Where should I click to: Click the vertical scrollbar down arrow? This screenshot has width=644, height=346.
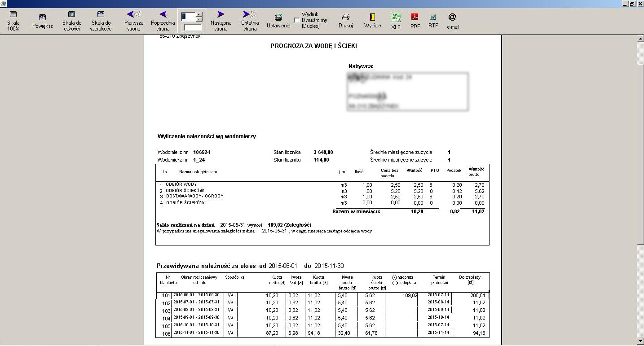click(x=640, y=341)
